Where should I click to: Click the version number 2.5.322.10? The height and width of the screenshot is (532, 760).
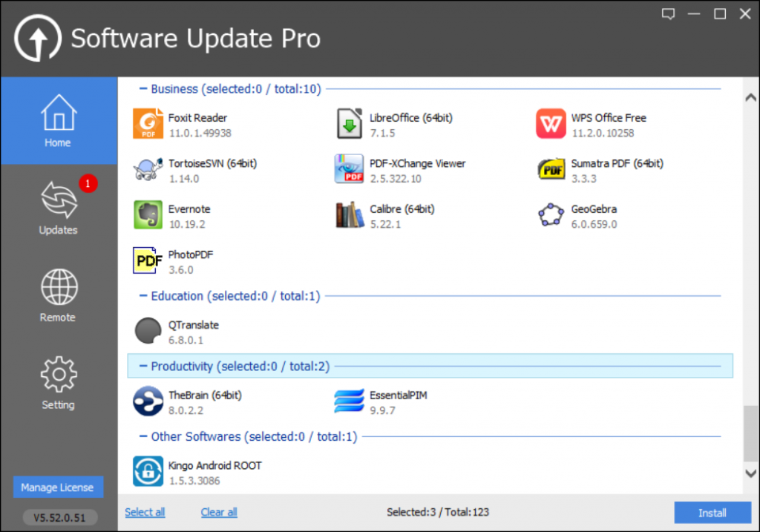396,178
